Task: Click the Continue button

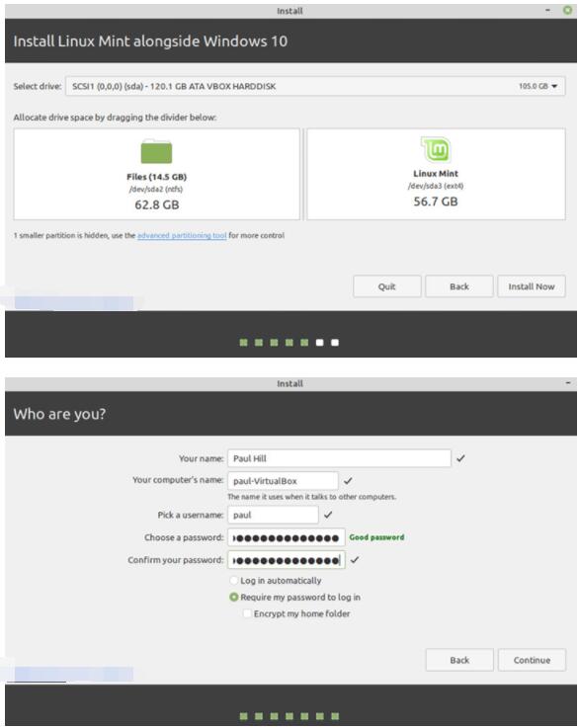Action: pos(532,660)
